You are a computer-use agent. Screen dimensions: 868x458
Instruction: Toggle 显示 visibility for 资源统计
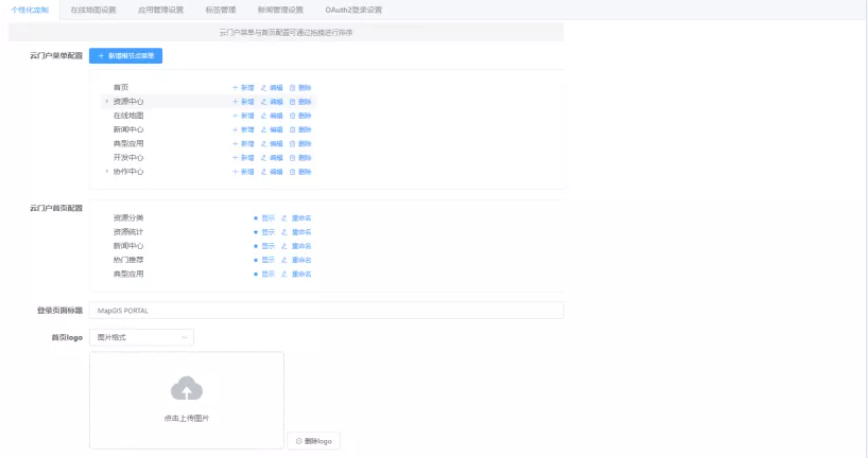256,232
